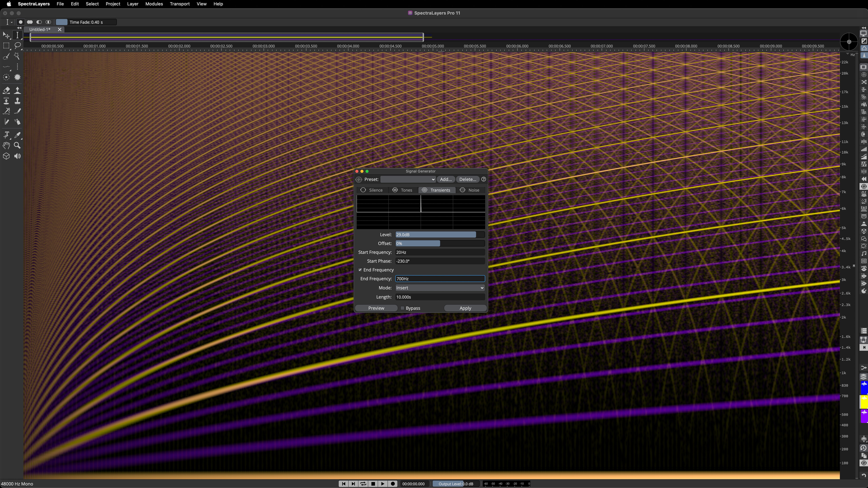
Task: Switch to the Silence tab
Action: coord(372,190)
